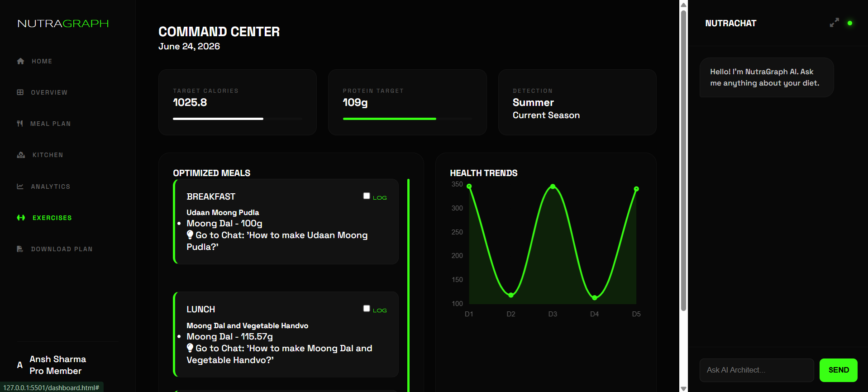The width and height of the screenshot is (868, 392).
Task: Click the Protein Target progress bar
Action: (x=407, y=119)
